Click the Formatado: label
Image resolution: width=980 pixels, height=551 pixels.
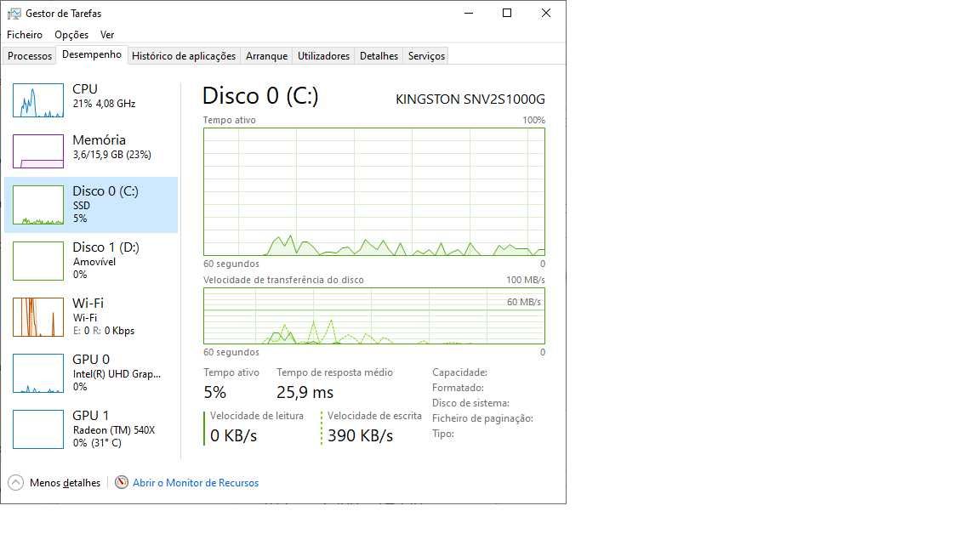pyautogui.click(x=458, y=388)
